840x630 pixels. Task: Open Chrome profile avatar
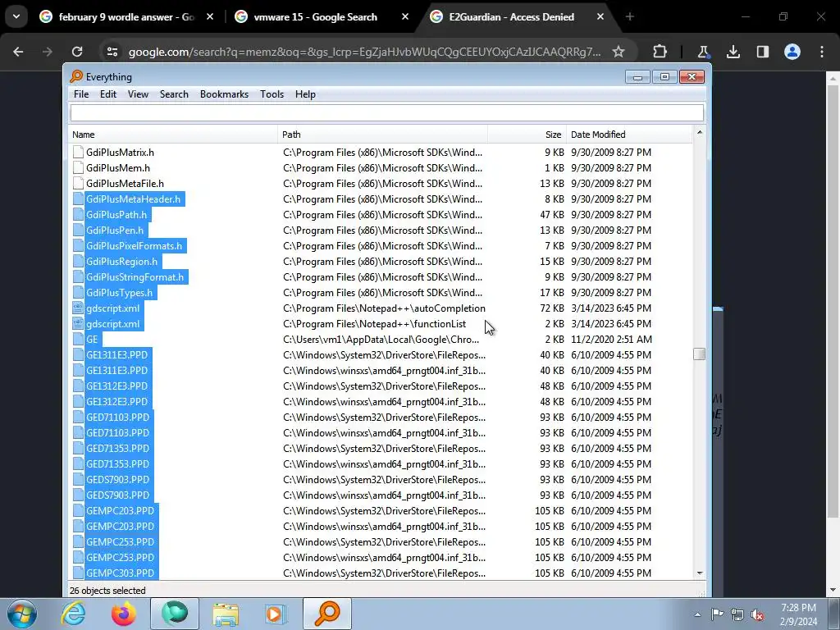click(x=792, y=52)
